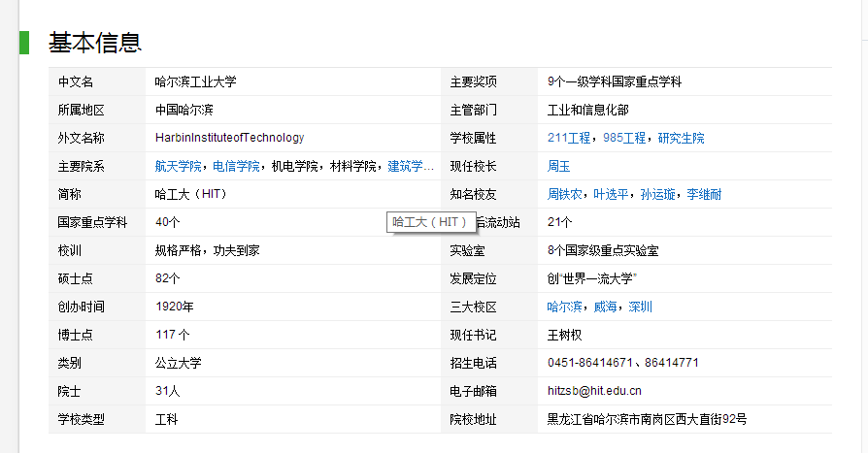Screen dimensions: 868x453
Task: Click the truncated 建筑学… link
Action: 411,166
